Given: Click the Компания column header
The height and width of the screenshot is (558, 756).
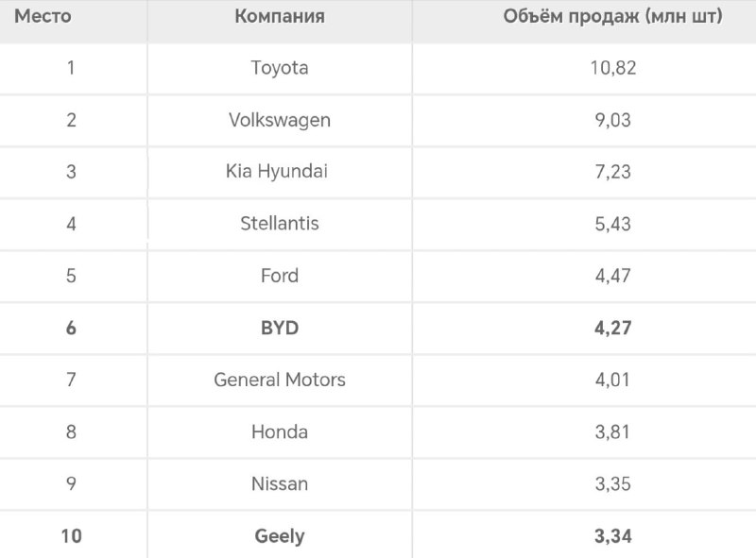Looking at the screenshot, I should coord(280,16).
